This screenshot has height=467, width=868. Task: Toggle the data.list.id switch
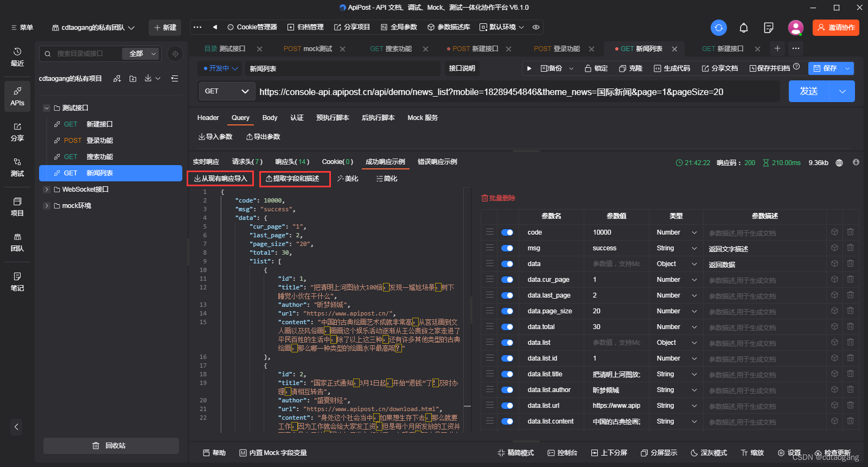point(507,358)
